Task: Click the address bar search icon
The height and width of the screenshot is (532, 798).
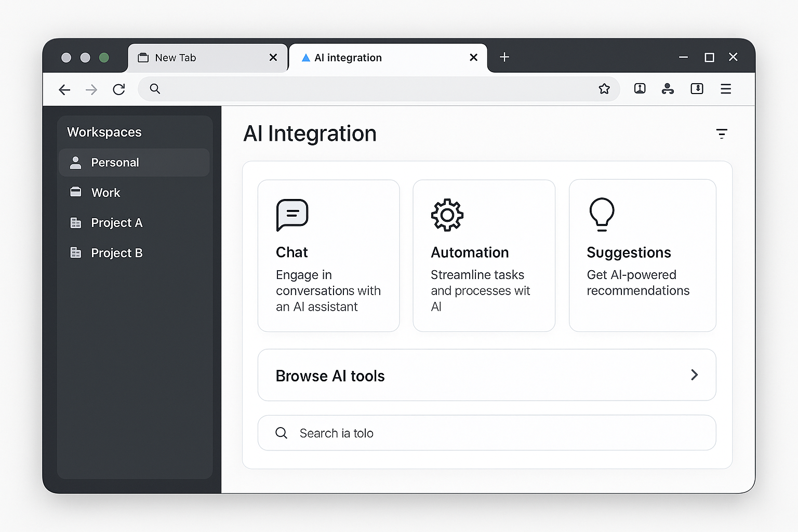Action: coord(155,89)
